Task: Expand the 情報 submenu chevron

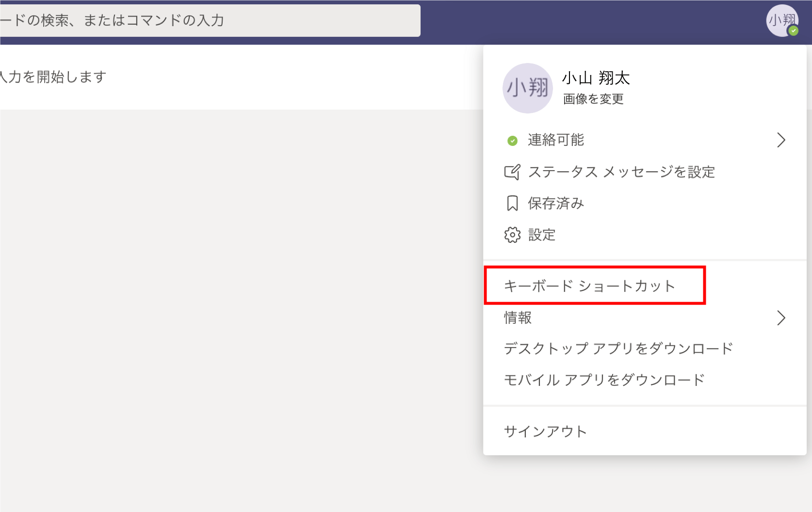Action: tap(780, 318)
